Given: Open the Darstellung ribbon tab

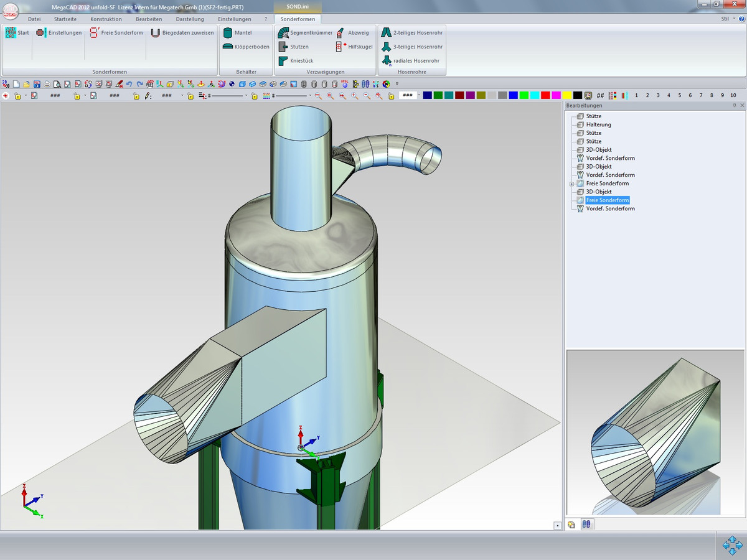Looking at the screenshot, I should pyautogui.click(x=190, y=19).
